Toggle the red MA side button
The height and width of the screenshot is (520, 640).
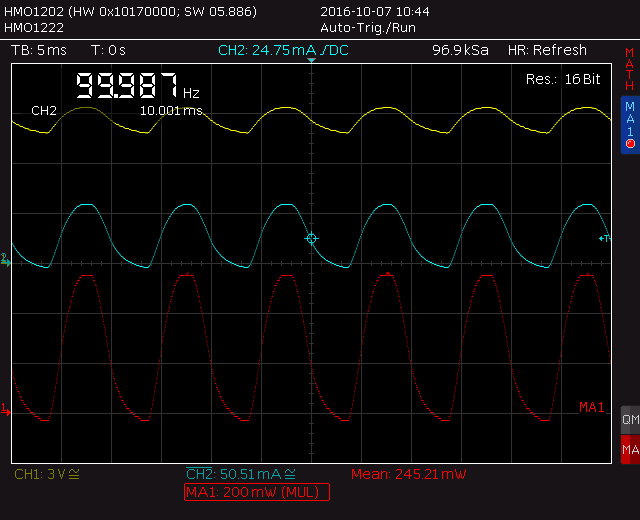point(630,451)
